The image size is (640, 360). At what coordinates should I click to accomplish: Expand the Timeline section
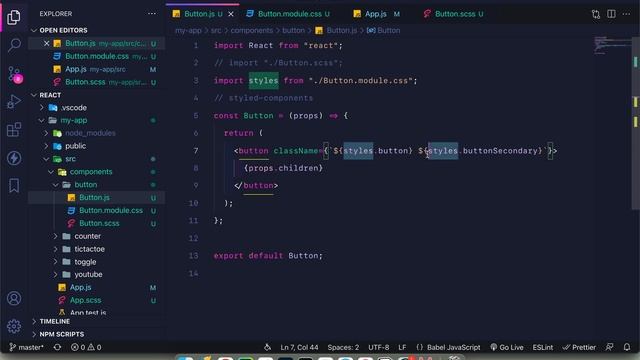(55, 322)
